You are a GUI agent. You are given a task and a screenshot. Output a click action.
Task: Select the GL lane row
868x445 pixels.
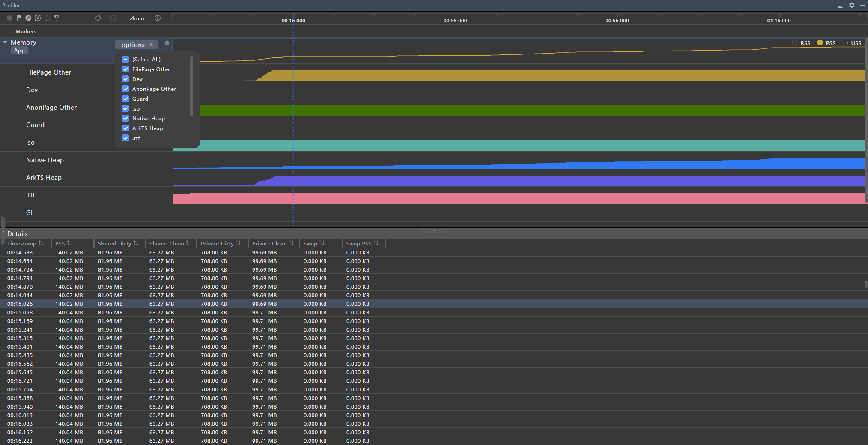coord(30,213)
